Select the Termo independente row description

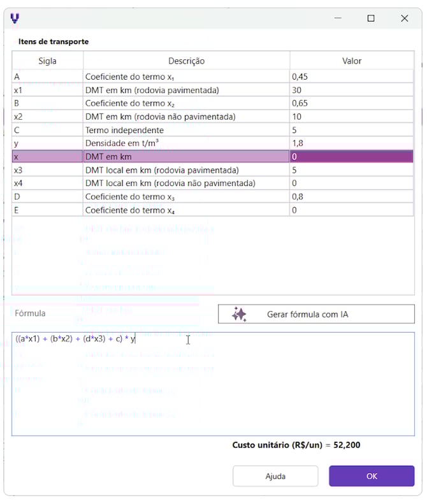186,130
